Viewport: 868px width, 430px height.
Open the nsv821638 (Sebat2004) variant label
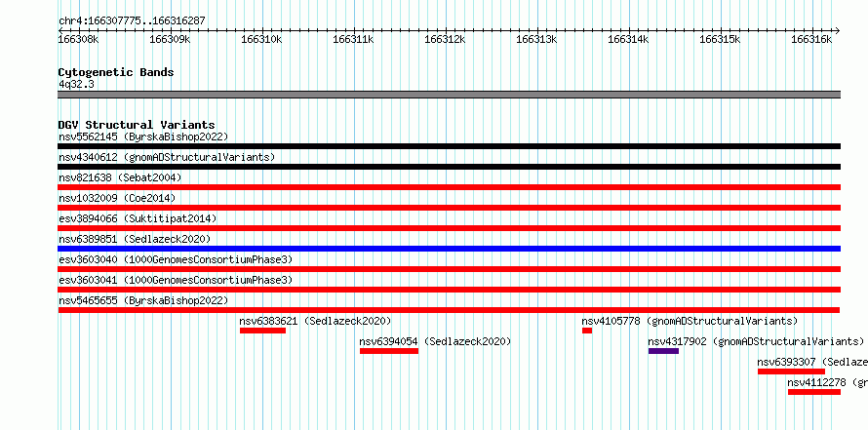[x=120, y=177]
